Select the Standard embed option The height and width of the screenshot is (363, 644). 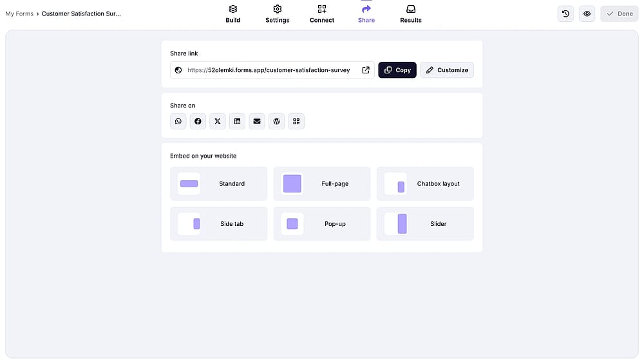pos(219,183)
